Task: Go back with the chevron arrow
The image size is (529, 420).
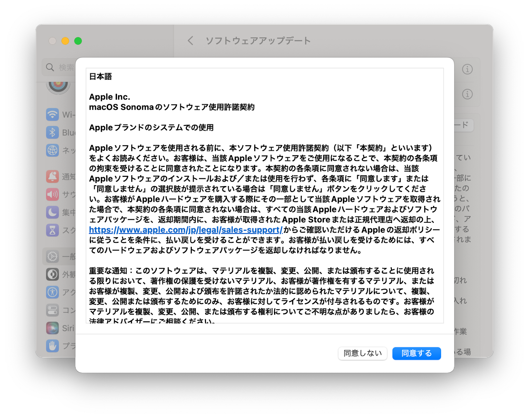Action: (x=190, y=41)
